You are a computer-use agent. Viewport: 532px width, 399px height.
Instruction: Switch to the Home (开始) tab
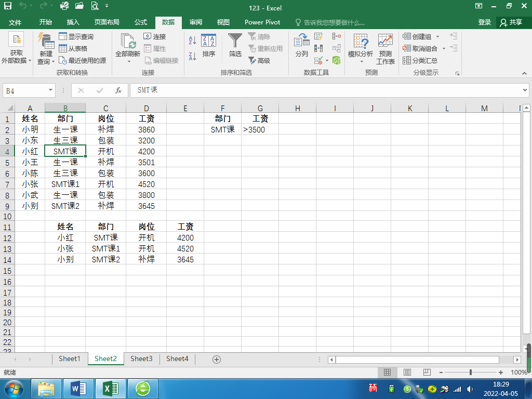(x=46, y=22)
